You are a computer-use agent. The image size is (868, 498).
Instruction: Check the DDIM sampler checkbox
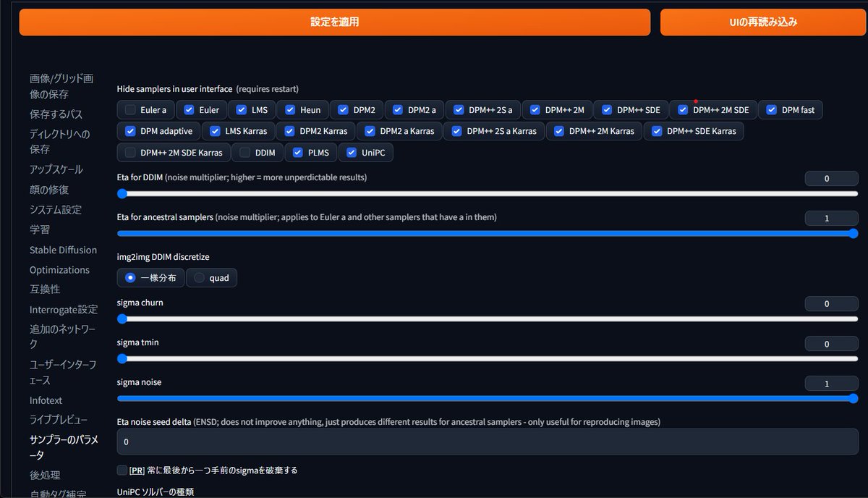click(x=245, y=153)
